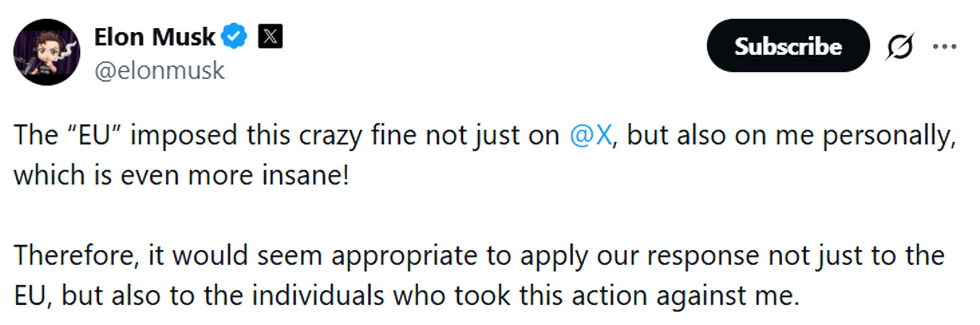Open the @X mention link
The height and width of the screenshot is (325, 980).
(x=591, y=136)
